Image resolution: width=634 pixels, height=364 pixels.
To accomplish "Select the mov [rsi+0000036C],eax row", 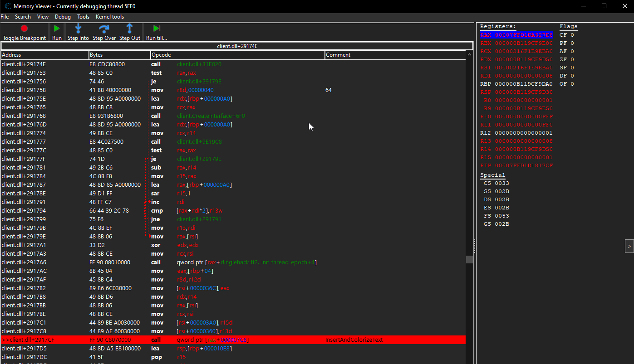I will coord(233,288).
